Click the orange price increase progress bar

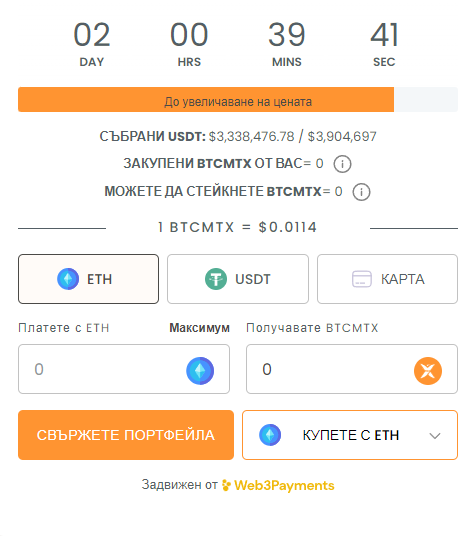pyautogui.click(x=206, y=100)
